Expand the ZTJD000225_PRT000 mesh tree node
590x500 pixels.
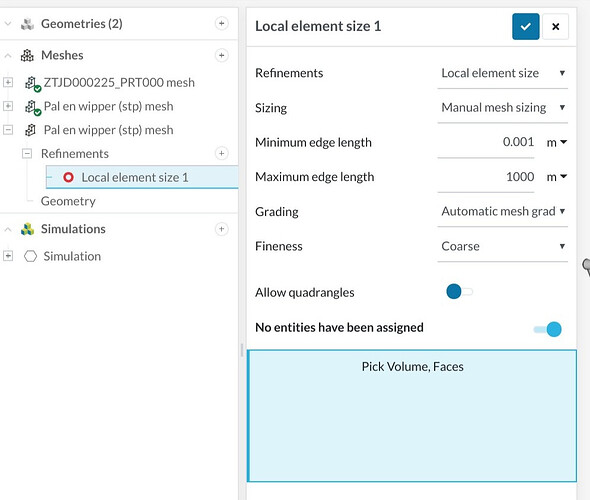click(x=8, y=82)
